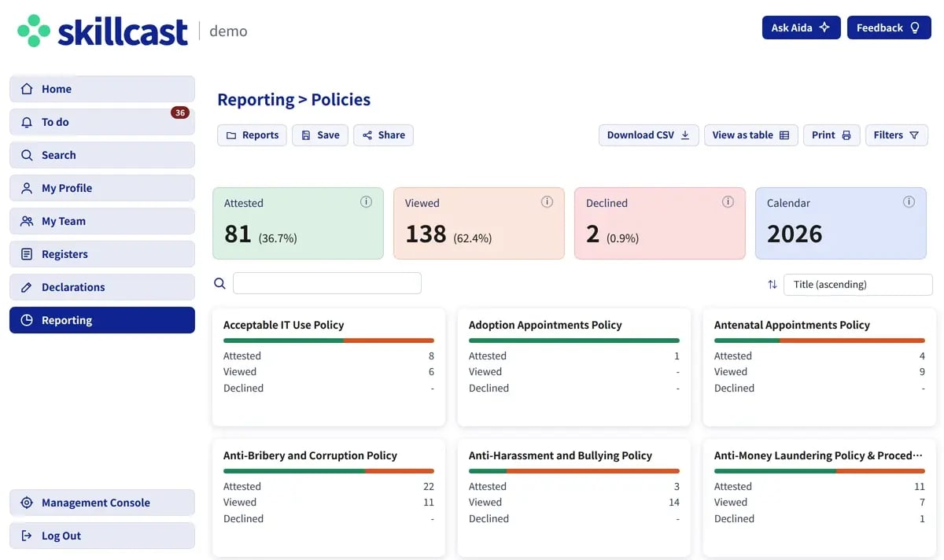The width and height of the screenshot is (944, 560).
Task: Click the Attested info icon
Action: pyautogui.click(x=366, y=202)
